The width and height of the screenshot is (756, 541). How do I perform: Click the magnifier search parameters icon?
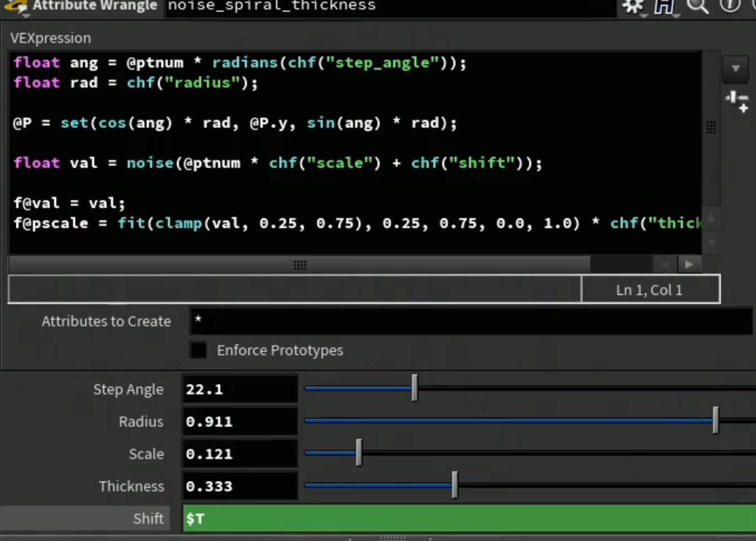[697, 6]
